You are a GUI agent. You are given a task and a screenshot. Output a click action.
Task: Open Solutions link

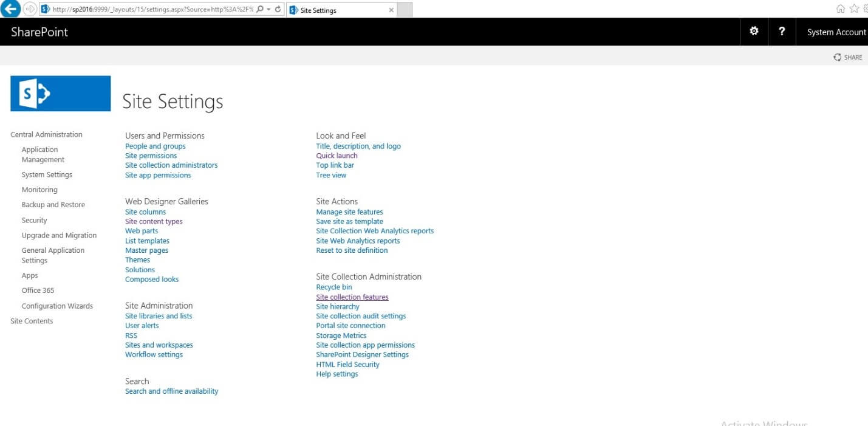(x=140, y=270)
